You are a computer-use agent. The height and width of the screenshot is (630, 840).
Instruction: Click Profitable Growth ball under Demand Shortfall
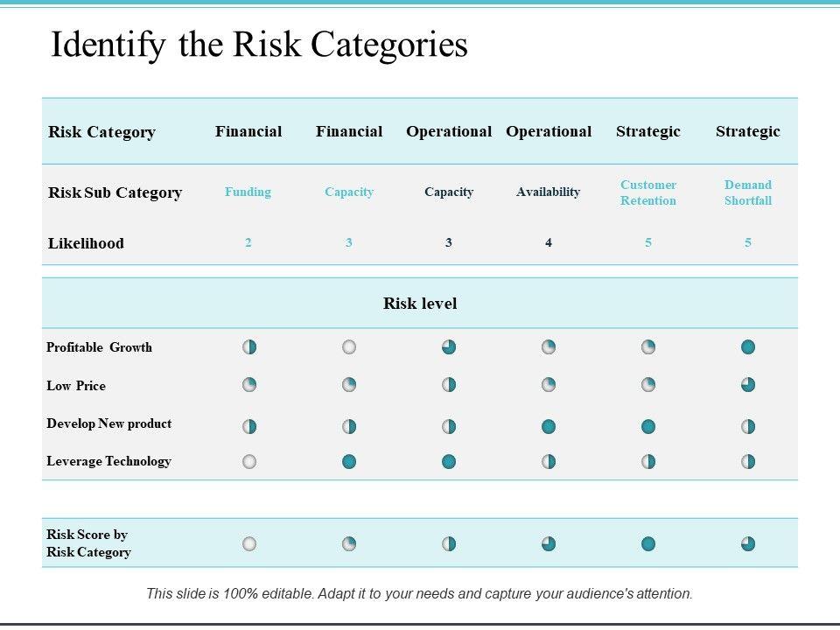pyautogui.click(x=748, y=347)
